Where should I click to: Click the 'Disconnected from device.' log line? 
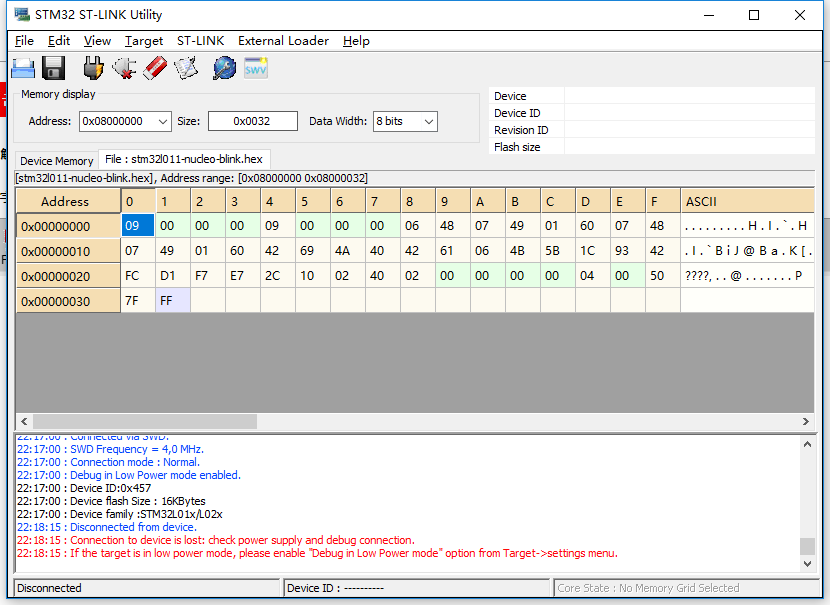coord(107,527)
